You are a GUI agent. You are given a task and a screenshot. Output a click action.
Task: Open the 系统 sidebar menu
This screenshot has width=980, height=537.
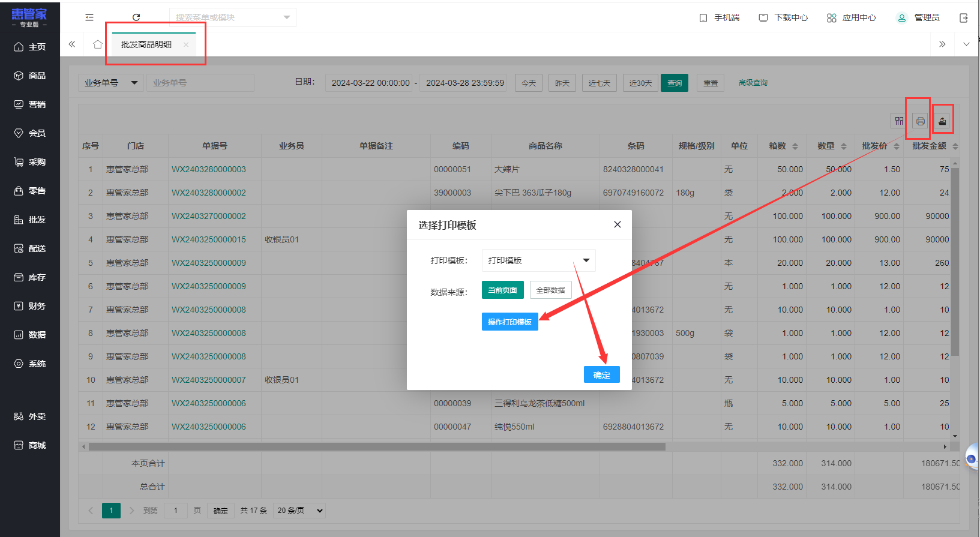coord(30,364)
